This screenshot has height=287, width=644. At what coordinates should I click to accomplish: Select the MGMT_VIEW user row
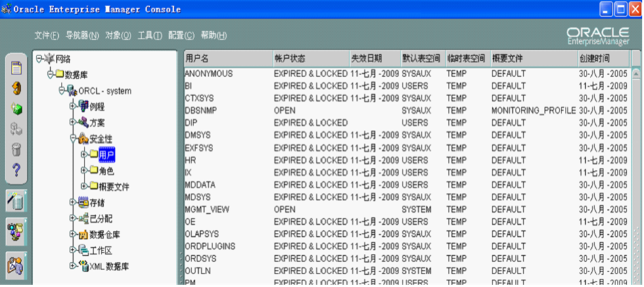pos(407,209)
